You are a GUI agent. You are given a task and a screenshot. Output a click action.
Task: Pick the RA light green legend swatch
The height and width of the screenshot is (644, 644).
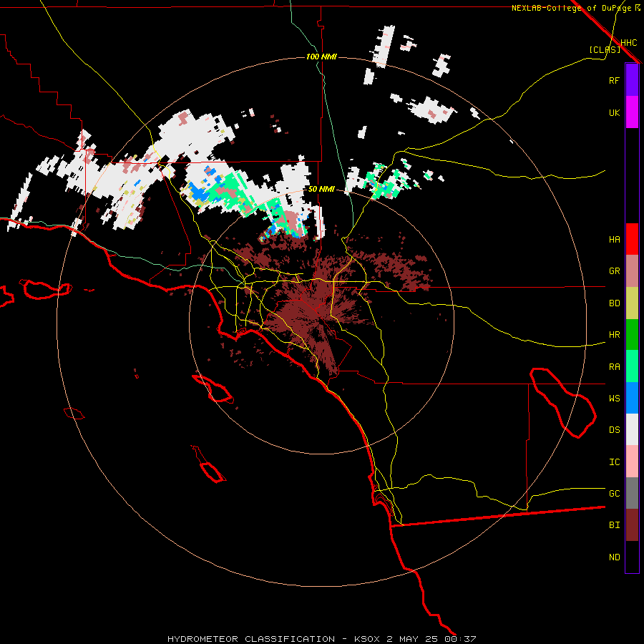click(x=632, y=366)
